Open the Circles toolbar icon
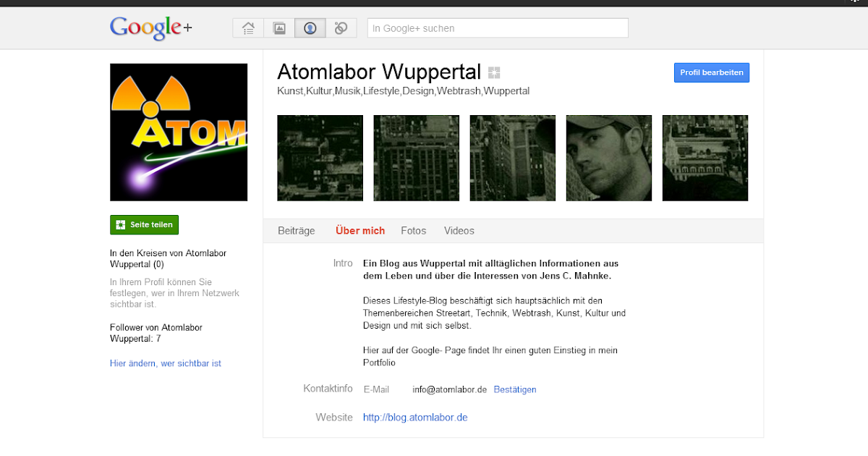The image size is (868, 456). [341, 28]
